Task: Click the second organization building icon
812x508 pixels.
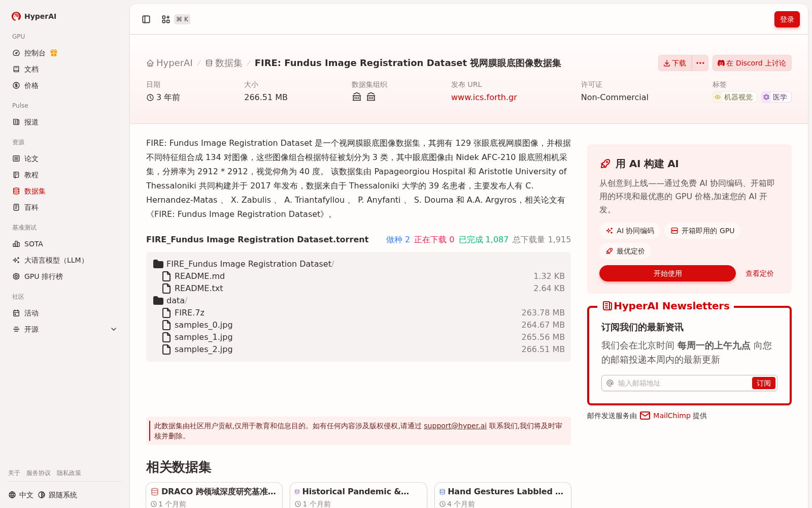Action: pyautogui.click(x=371, y=97)
